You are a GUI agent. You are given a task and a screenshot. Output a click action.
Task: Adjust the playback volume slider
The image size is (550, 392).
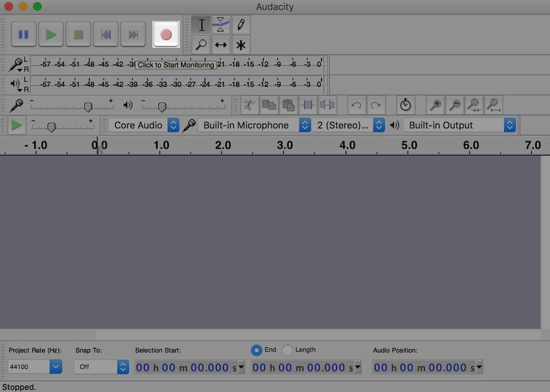[162, 107]
